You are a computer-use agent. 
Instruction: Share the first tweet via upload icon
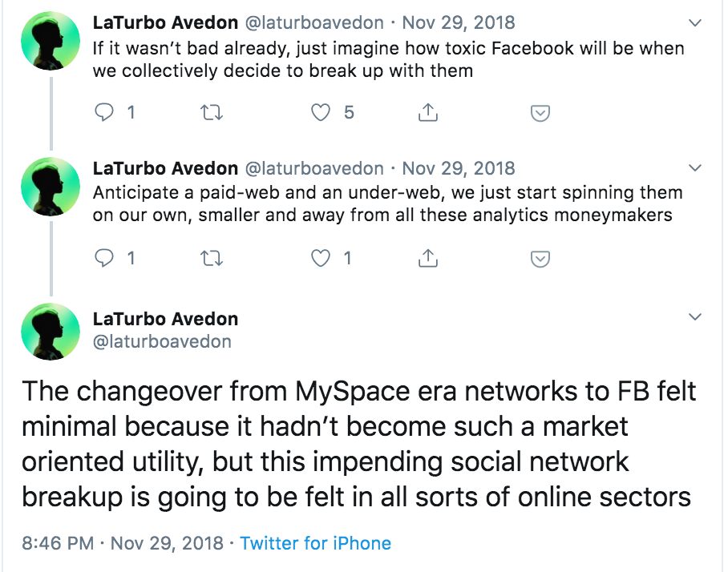click(427, 112)
